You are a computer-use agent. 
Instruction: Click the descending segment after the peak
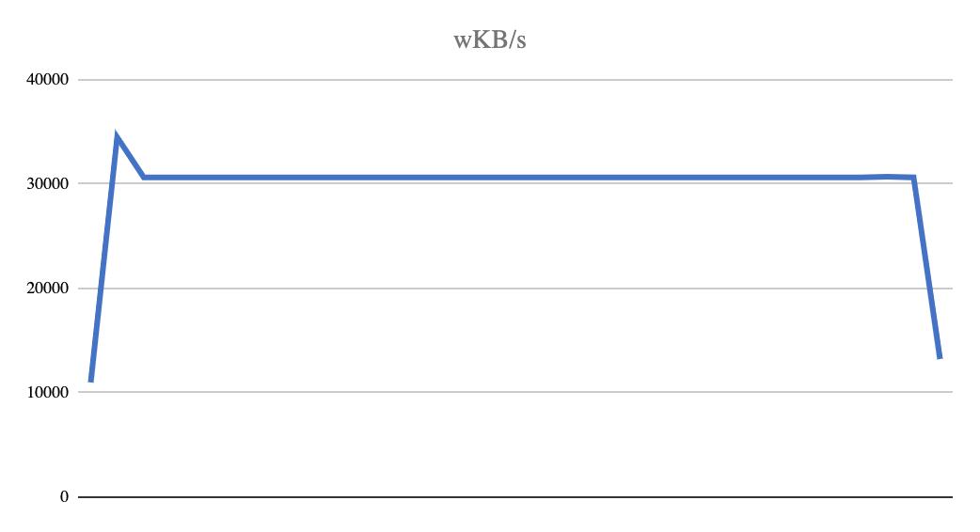(131, 157)
